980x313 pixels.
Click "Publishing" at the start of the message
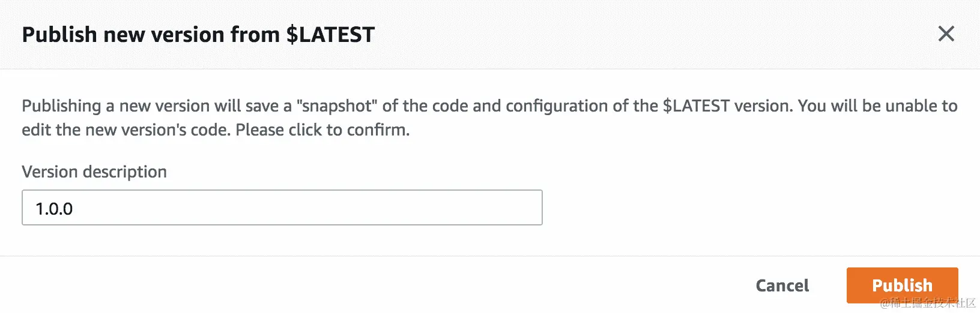point(61,106)
